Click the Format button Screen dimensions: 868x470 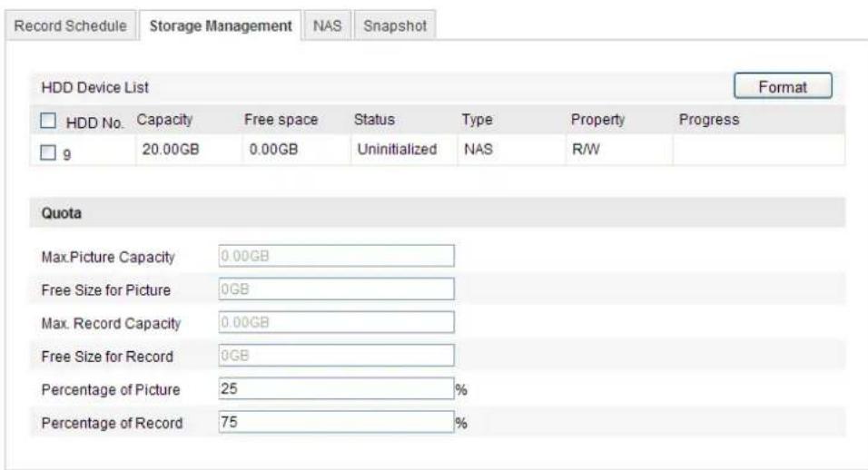point(783,86)
